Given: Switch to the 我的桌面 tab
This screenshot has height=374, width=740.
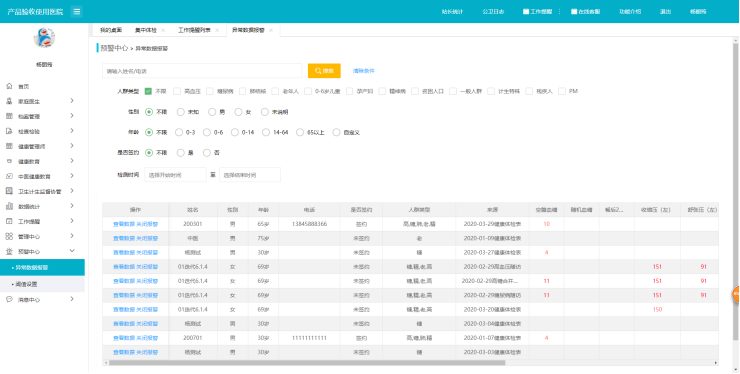Looking at the screenshot, I should click(111, 30).
